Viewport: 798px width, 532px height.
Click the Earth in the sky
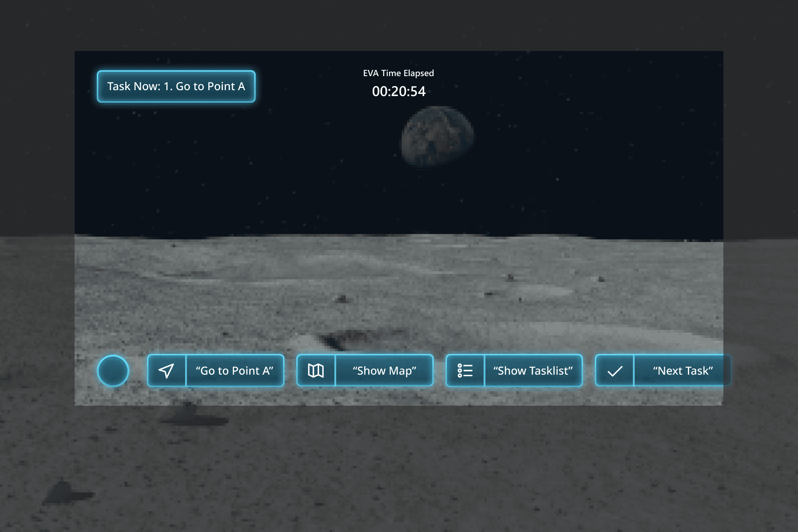pos(437,137)
